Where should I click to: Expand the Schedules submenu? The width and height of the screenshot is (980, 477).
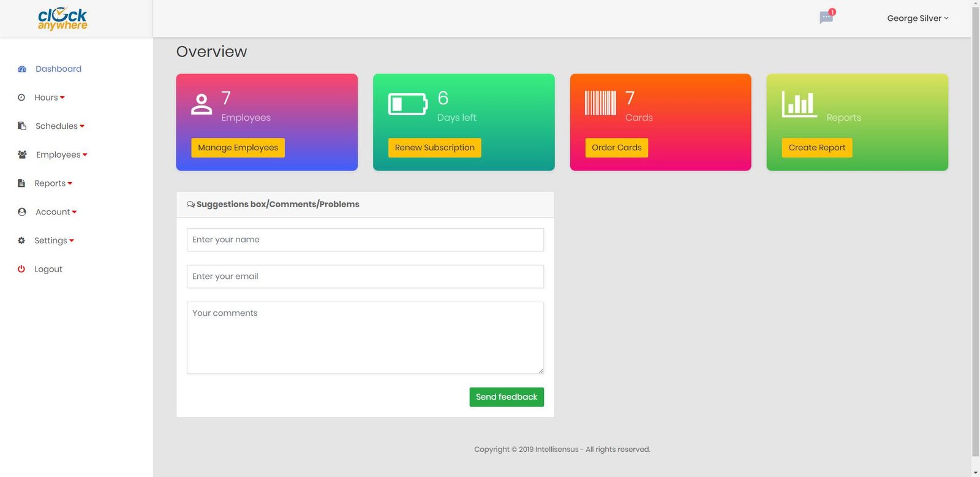59,126
